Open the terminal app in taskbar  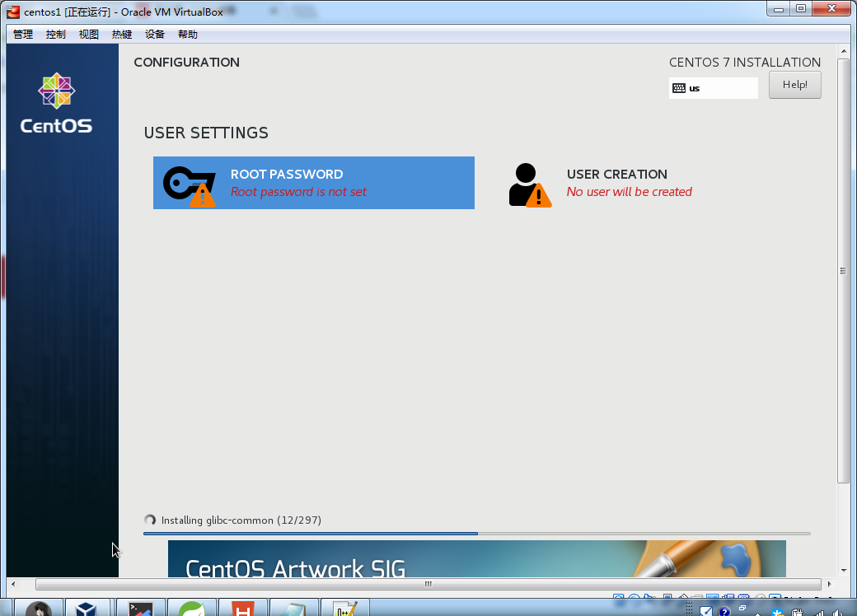coord(140,608)
